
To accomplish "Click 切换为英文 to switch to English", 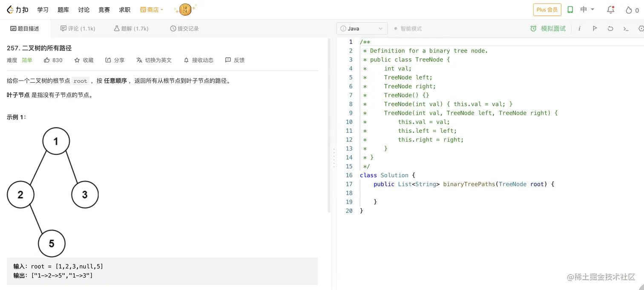I will click(154, 60).
